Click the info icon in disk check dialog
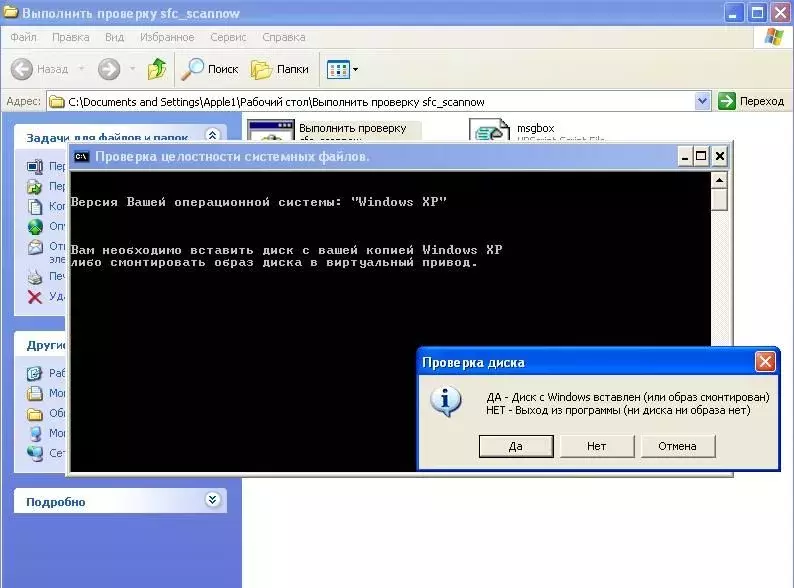This screenshot has height=588, width=794. (446, 402)
